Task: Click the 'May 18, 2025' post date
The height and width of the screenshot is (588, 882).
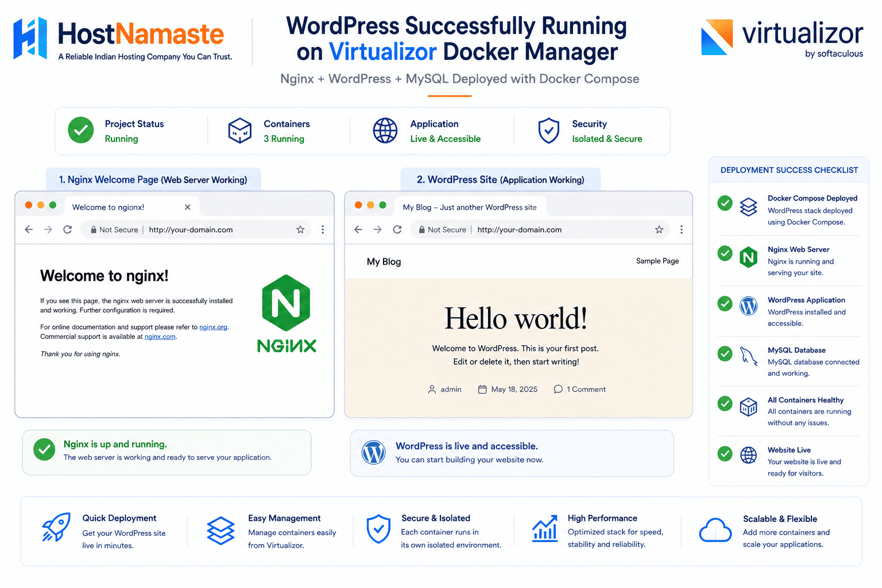Action: pos(508,389)
